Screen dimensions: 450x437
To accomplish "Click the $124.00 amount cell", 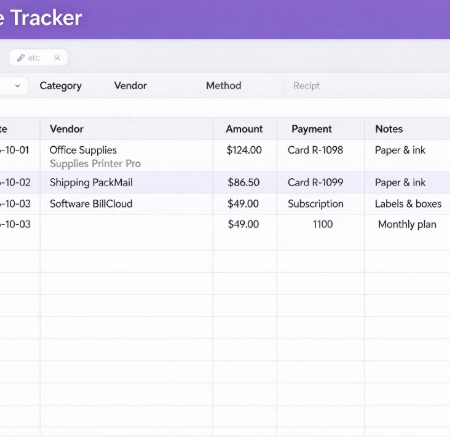I will coord(244,150).
